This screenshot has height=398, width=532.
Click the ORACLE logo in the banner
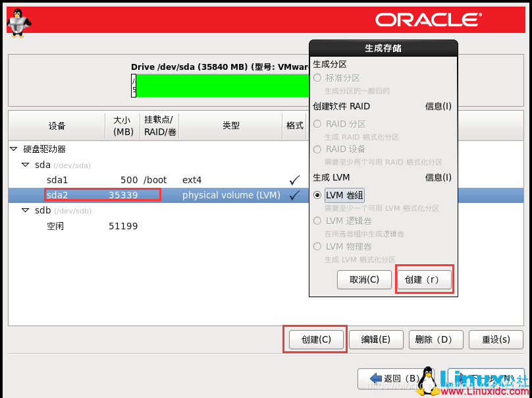[427, 20]
